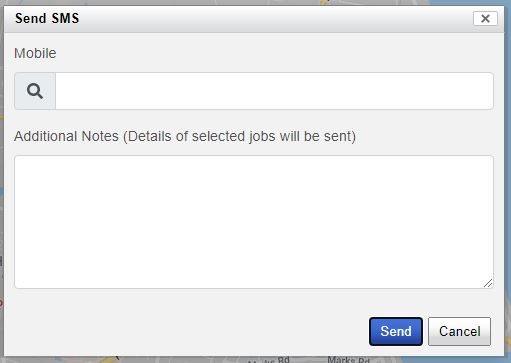Click the blank gap between Mobile input and Notes label
Viewport: 511px width, 363px height.
click(x=254, y=119)
